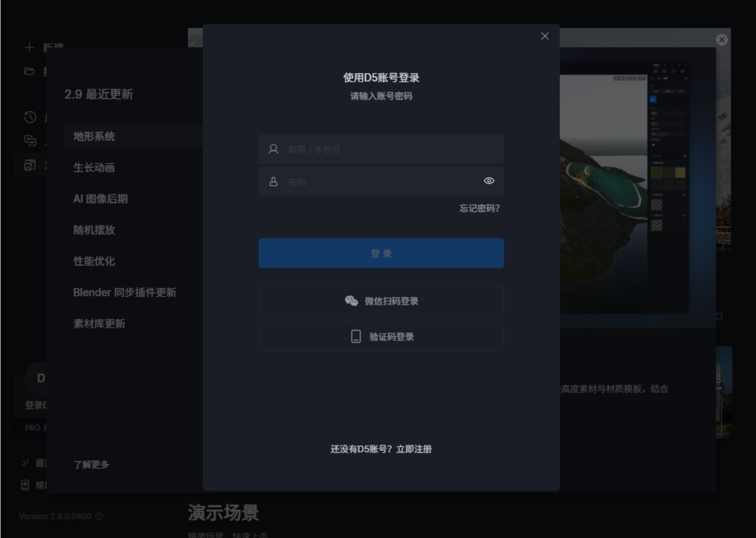Open the 了解更多 link
The width and height of the screenshot is (756, 538).
click(x=91, y=464)
